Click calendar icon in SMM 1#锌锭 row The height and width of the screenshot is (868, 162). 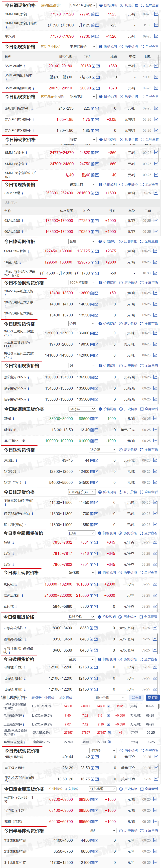coord(93,164)
